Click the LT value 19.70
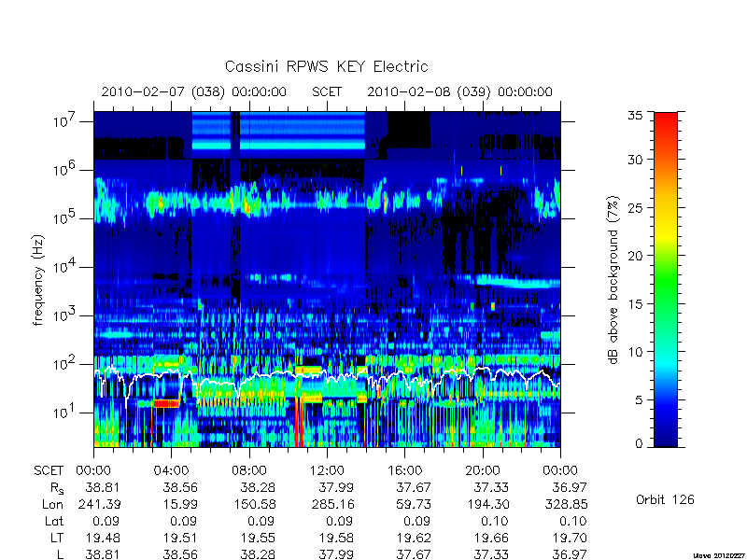This screenshot has height=560, width=747. tap(570, 539)
